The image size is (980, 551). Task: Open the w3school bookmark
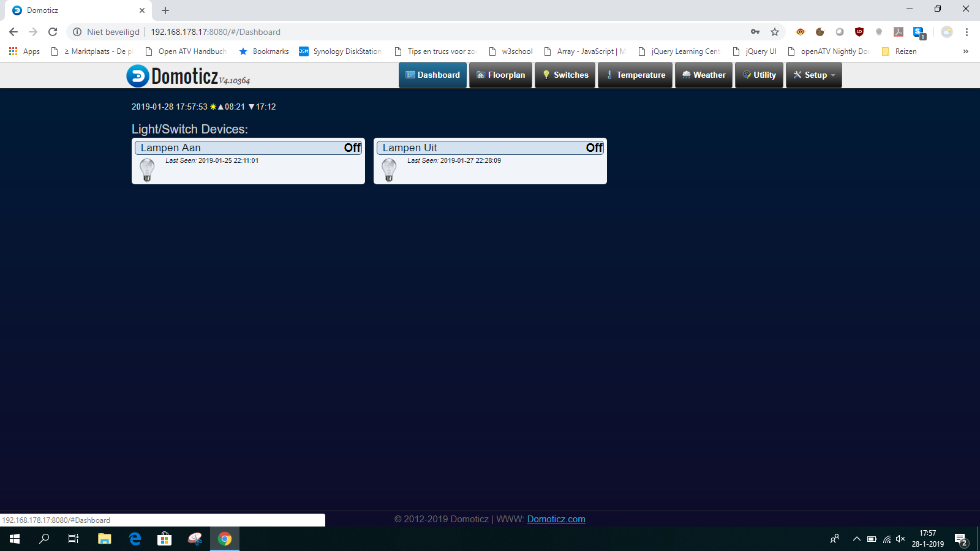pos(510,51)
